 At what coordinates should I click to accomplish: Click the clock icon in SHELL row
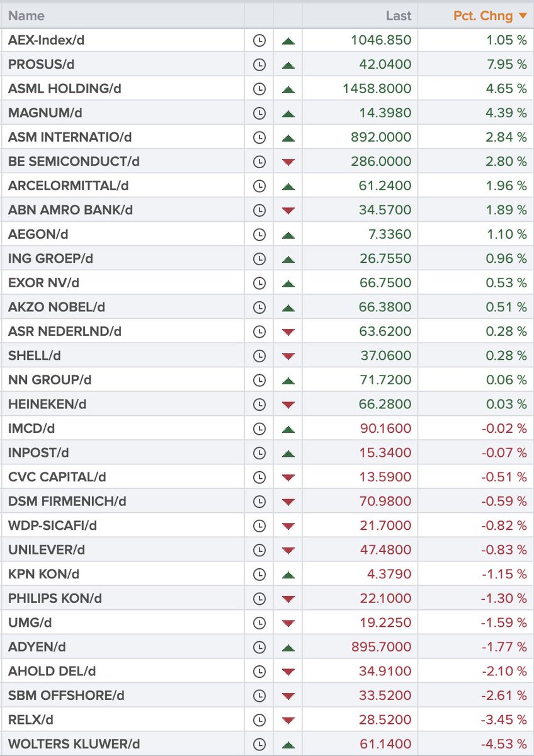click(259, 356)
